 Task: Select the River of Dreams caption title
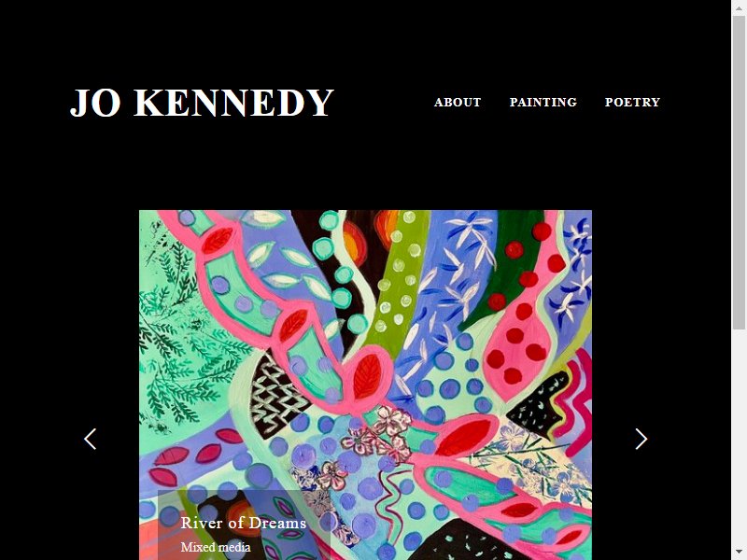244,523
